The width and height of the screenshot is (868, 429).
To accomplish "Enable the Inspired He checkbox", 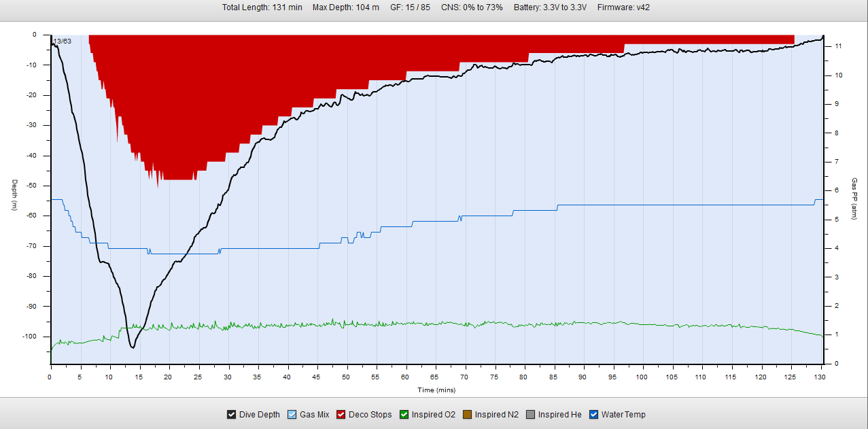I will [530, 415].
